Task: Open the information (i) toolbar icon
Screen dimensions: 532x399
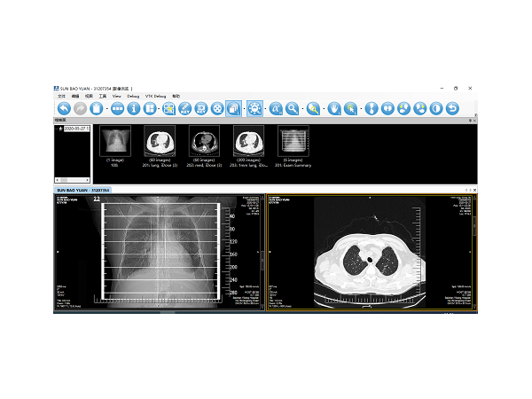Action: pos(134,108)
